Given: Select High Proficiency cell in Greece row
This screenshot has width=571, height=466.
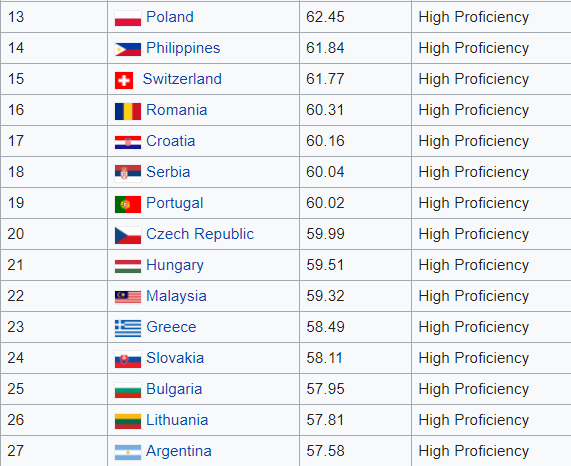Looking at the screenshot, I should coord(492,327).
